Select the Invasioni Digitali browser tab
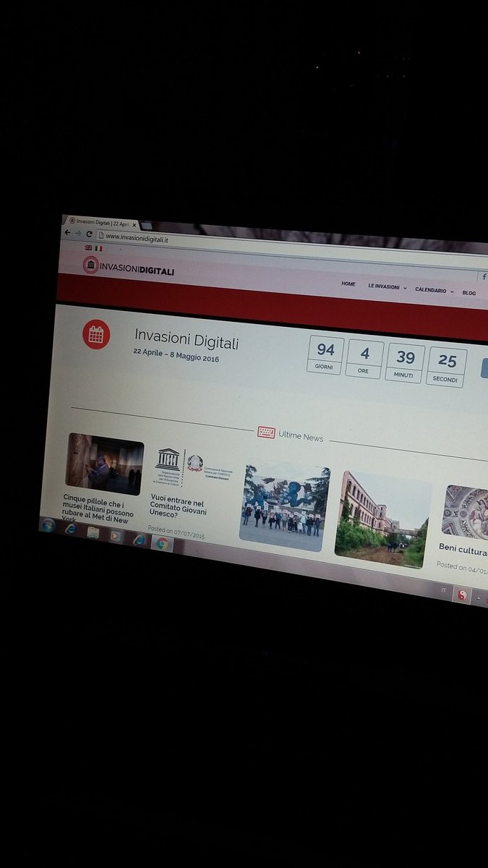The width and height of the screenshot is (488, 868). point(101,224)
